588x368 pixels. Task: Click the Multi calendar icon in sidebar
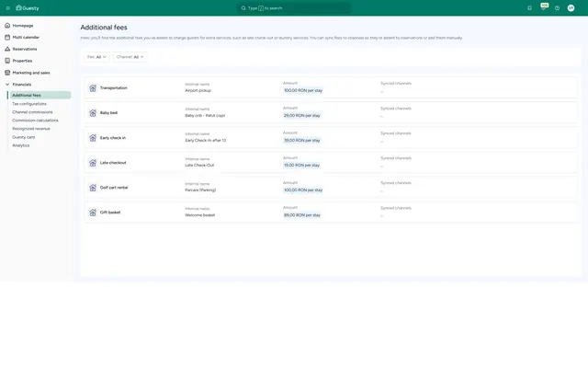point(7,37)
